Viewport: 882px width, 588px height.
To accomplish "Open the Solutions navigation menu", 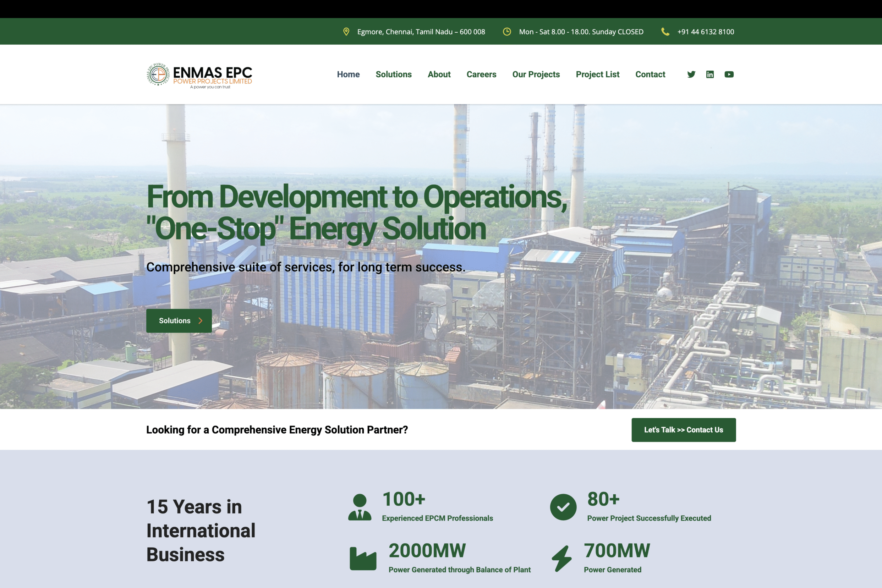I will (x=393, y=74).
